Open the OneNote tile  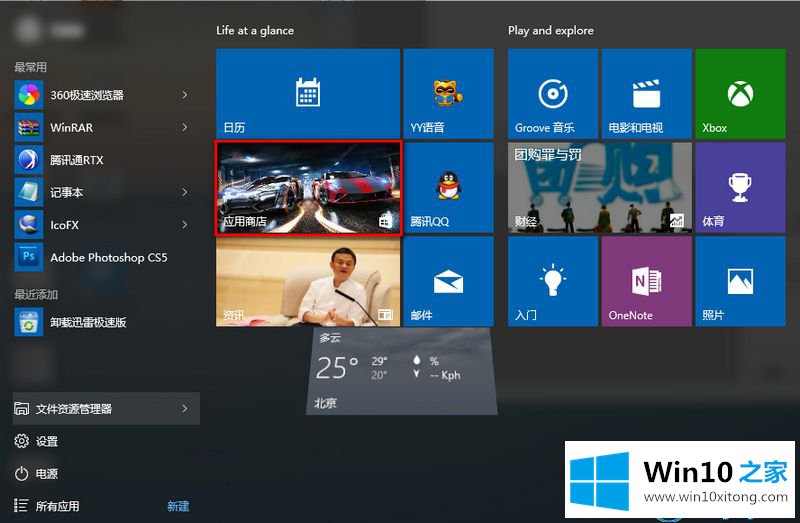click(x=646, y=281)
